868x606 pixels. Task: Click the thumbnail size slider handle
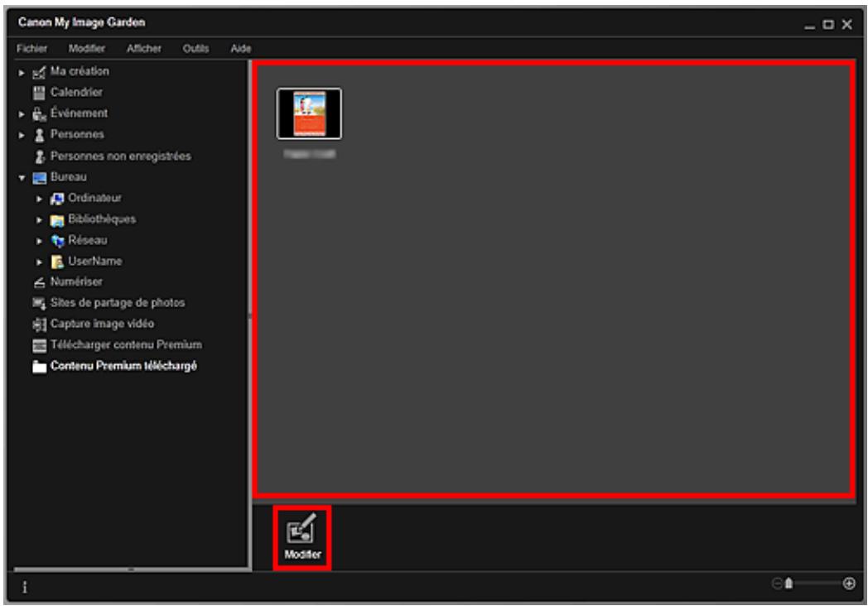coord(789,584)
